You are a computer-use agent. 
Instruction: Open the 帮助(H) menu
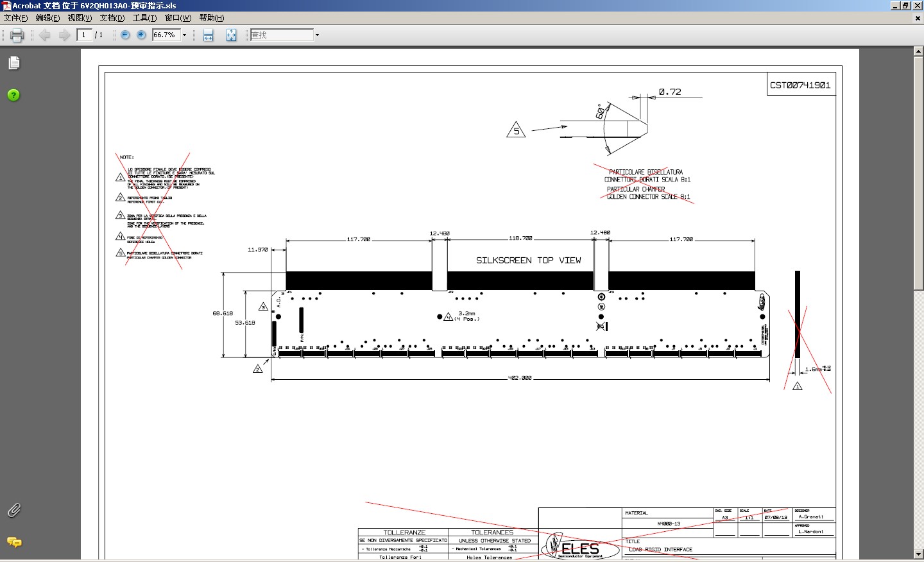[x=212, y=18]
